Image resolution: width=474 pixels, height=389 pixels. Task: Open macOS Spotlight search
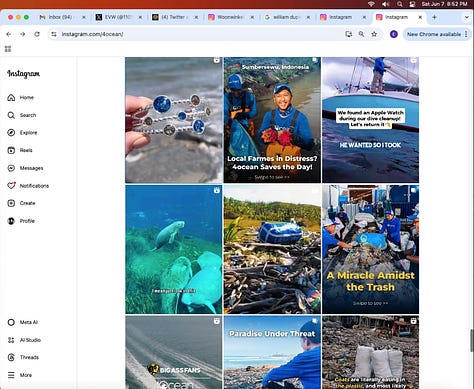pyautogui.click(x=399, y=4)
